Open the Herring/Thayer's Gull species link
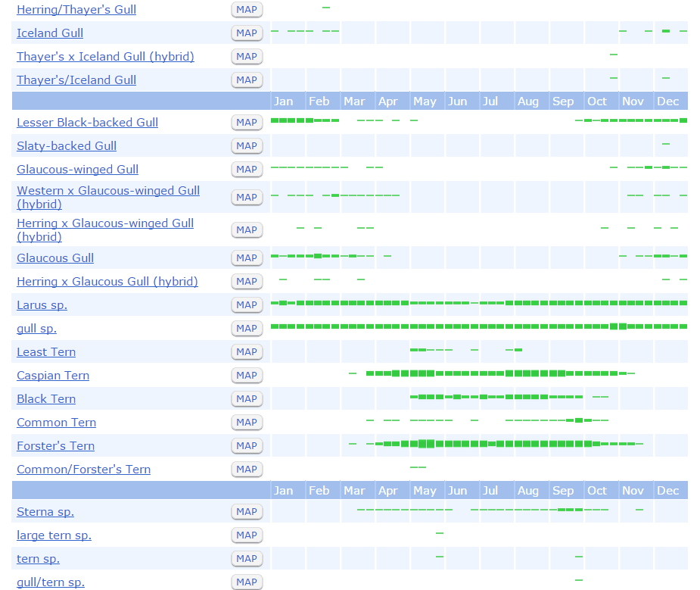This screenshot has width=700, height=590. pyautogui.click(x=76, y=9)
